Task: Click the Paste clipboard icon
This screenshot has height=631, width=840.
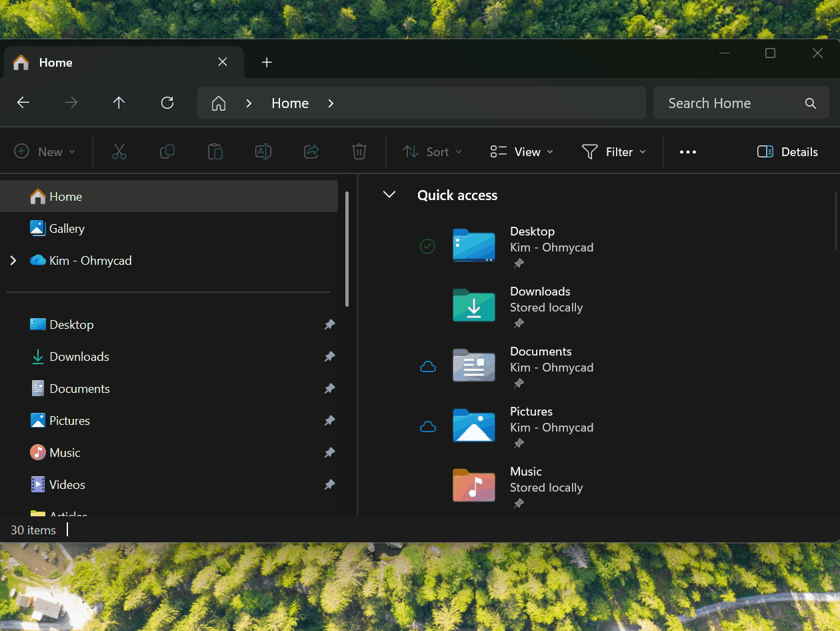Action: pyautogui.click(x=215, y=152)
